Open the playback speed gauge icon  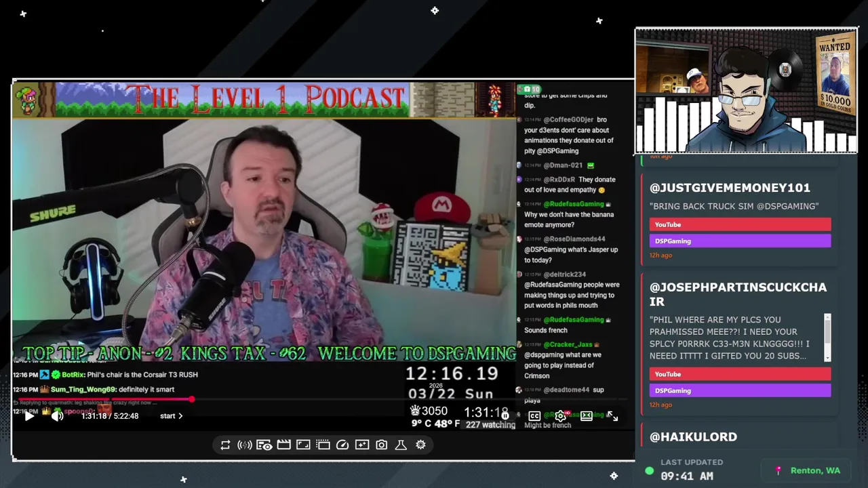(x=342, y=445)
